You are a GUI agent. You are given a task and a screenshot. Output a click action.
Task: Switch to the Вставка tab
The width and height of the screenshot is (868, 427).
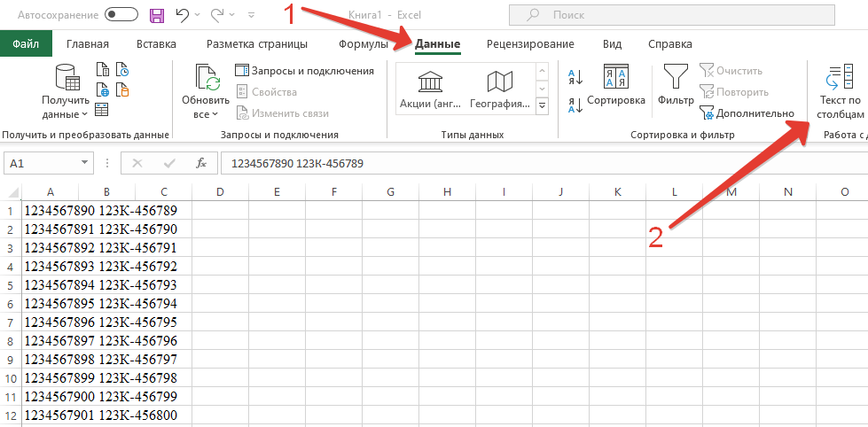[156, 44]
